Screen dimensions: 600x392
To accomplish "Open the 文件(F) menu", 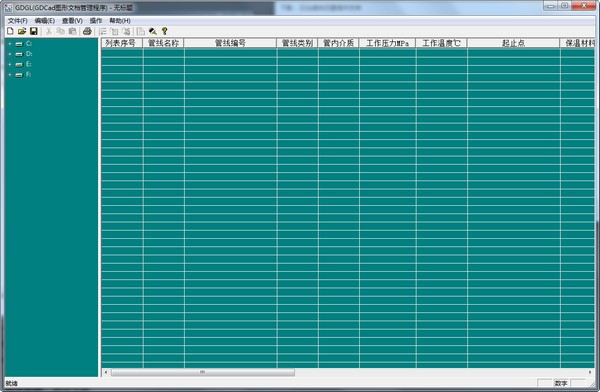I will [18, 21].
